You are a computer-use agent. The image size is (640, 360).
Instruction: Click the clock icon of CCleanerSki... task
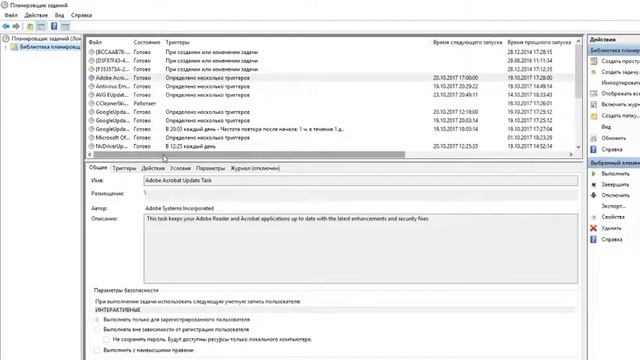(91, 104)
